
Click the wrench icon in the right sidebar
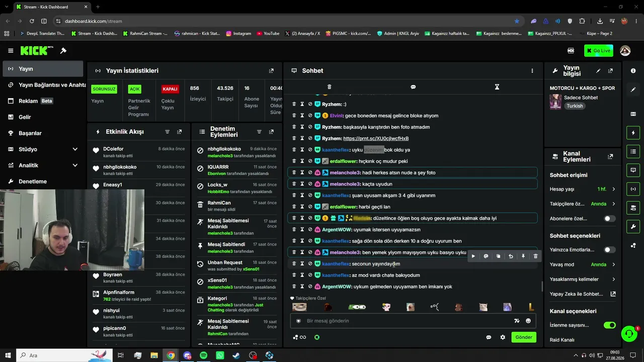tap(633, 227)
